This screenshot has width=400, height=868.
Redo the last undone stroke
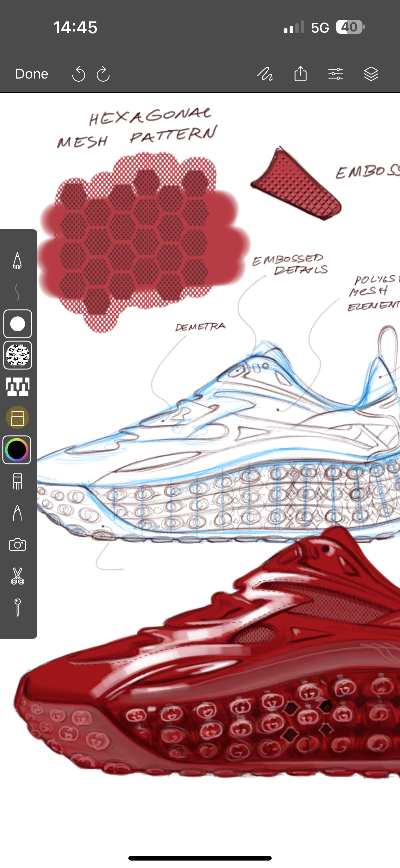tap(103, 74)
